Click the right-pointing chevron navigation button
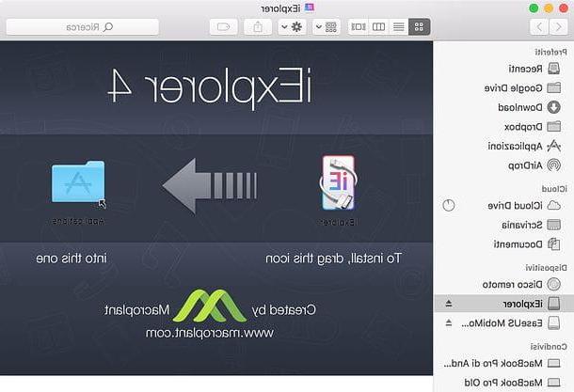Screen dimensions: 574x392 tap(558, 26)
